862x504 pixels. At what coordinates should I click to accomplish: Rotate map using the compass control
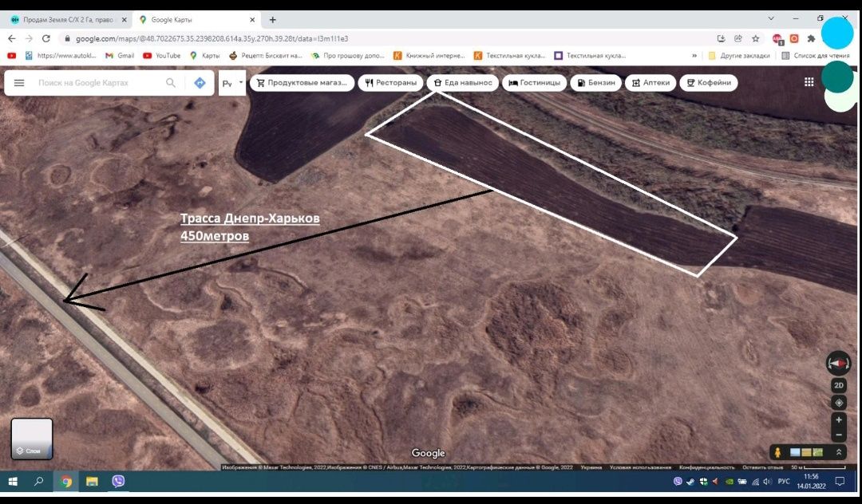click(x=838, y=364)
